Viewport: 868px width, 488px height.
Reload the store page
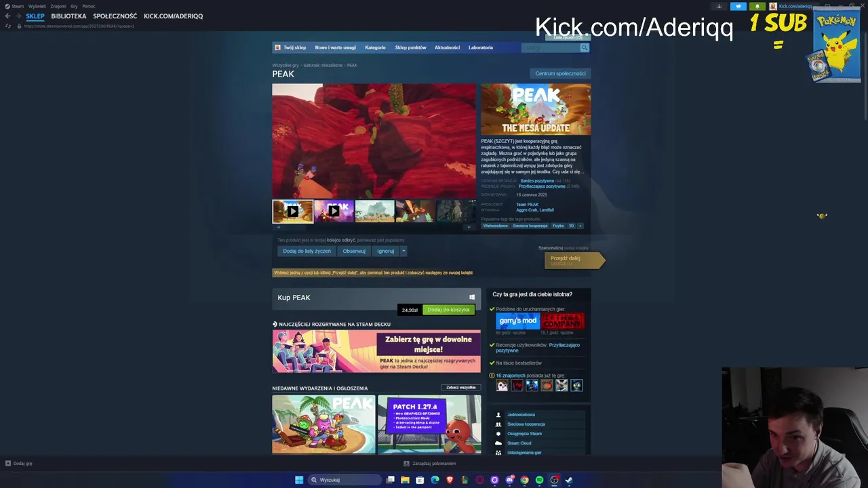(x=8, y=26)
